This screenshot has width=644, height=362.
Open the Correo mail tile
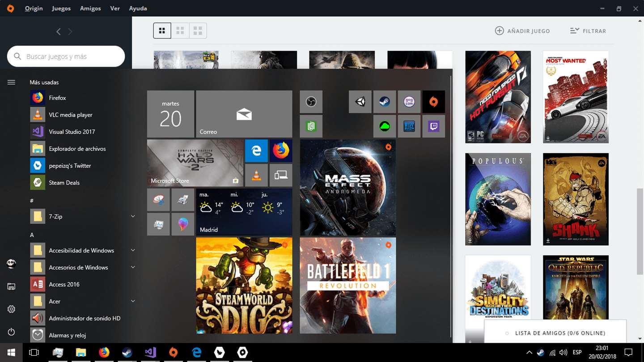tap(244, 114)
